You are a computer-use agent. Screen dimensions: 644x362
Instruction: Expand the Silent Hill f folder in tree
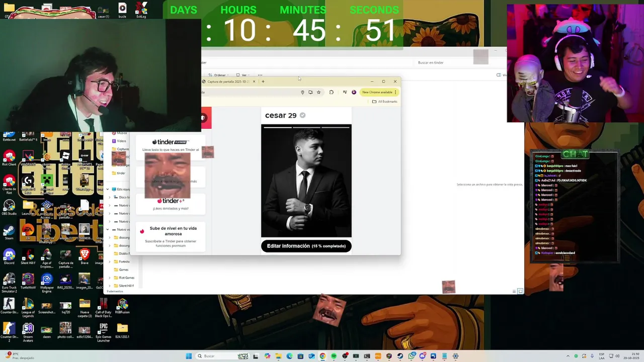110,286
